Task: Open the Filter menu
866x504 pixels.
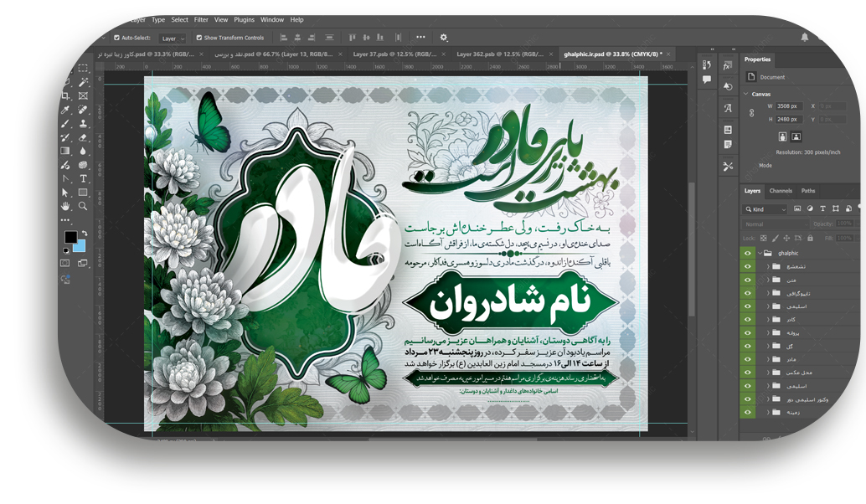Action: pos(201,19)
